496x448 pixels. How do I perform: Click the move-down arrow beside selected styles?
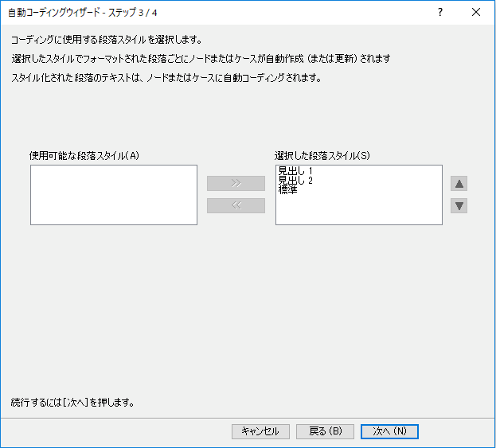click(459, 206)
